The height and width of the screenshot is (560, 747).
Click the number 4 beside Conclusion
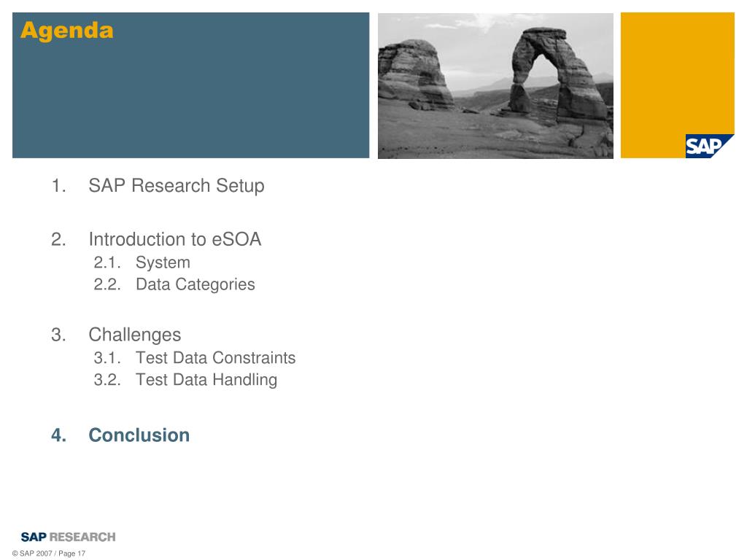click(58, 435)
